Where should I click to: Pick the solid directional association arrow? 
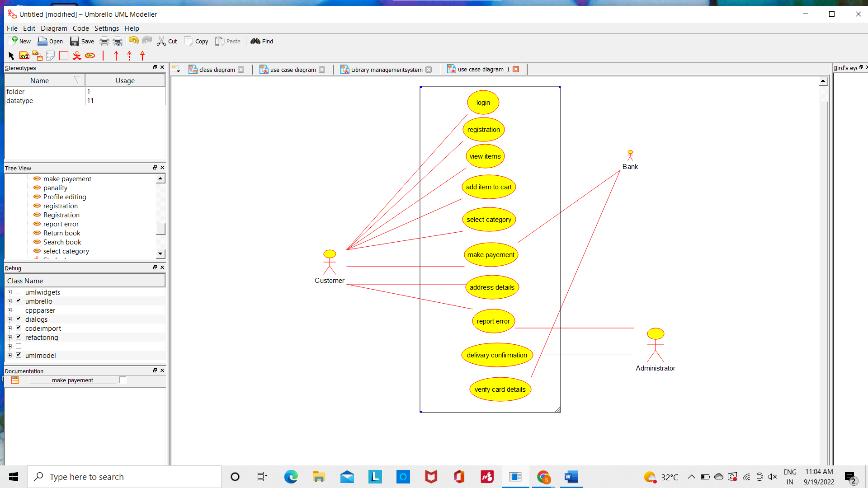[116, 56]
